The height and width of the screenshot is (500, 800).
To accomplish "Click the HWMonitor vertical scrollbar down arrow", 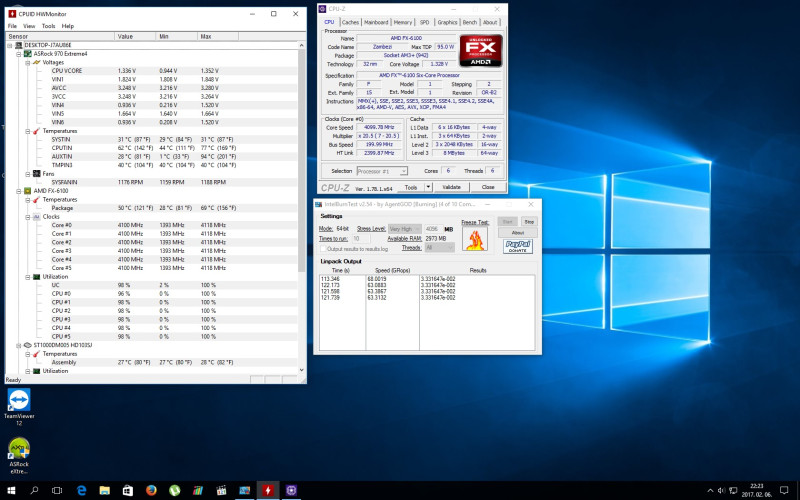I will coord(302,370).
